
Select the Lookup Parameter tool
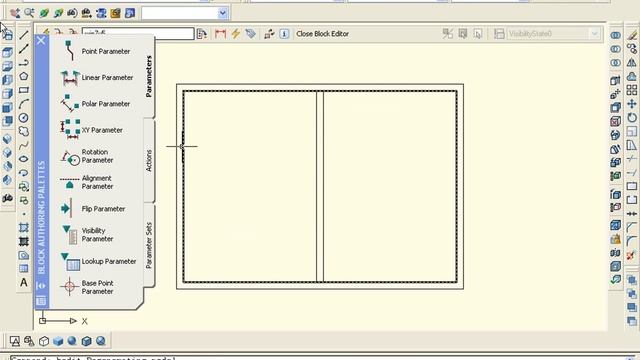click(x=98, y=262)
